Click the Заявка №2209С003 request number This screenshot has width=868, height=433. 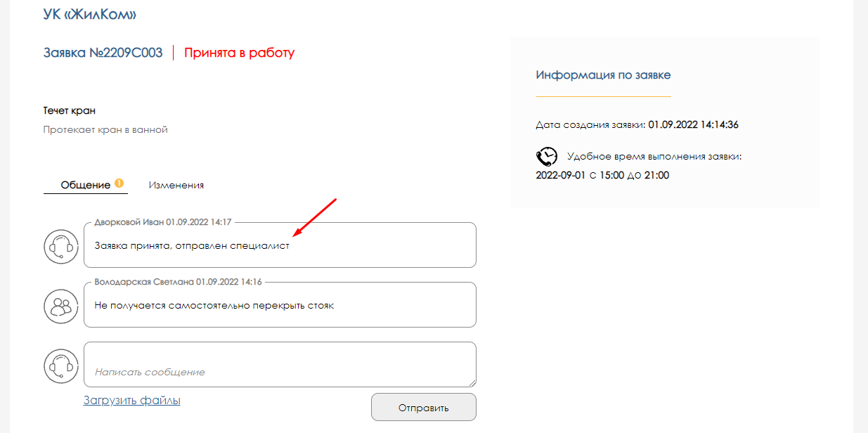[103, 53]
